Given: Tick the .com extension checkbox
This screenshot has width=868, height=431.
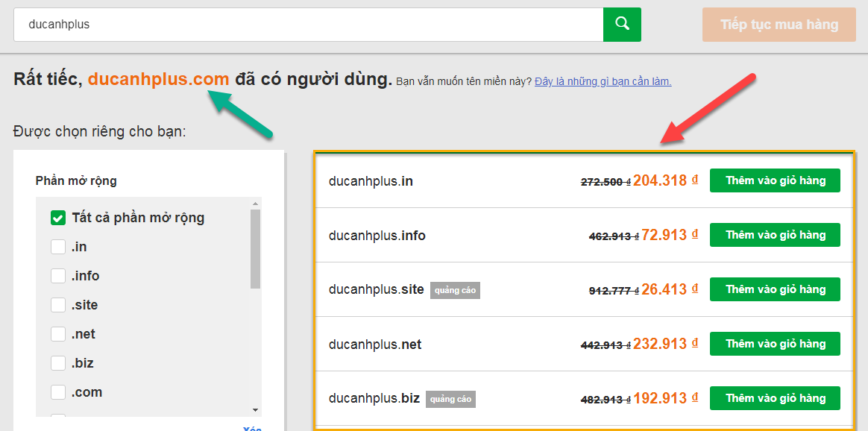Looking at the screenshot, I should [58, 392].
